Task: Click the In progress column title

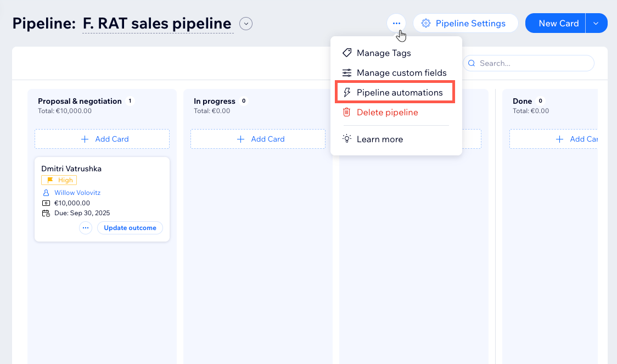Action: [215, 101]
